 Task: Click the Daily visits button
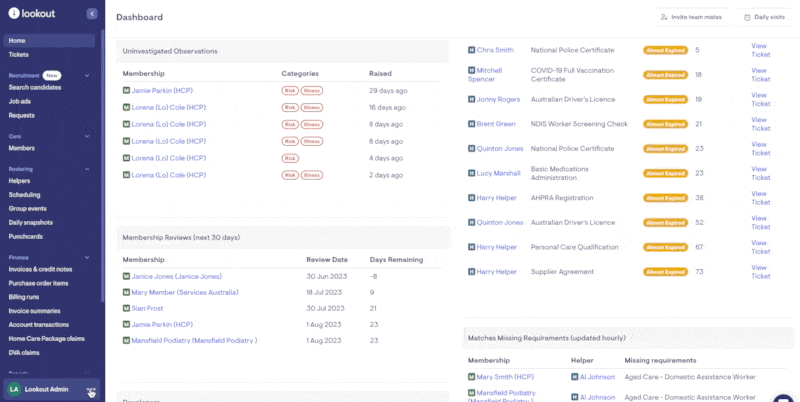(762, 17)
